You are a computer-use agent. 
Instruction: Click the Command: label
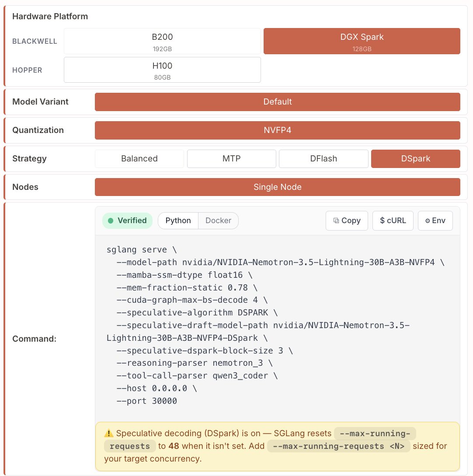(34, 339)
